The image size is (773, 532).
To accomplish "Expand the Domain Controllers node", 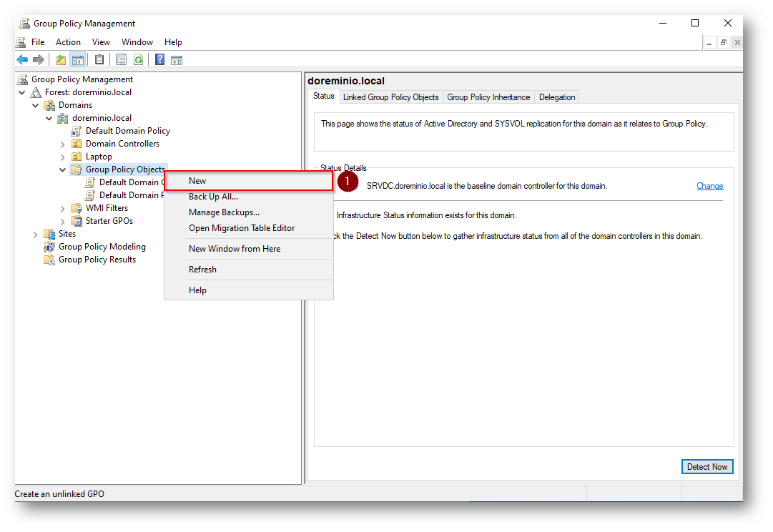I will click(63, 144).
